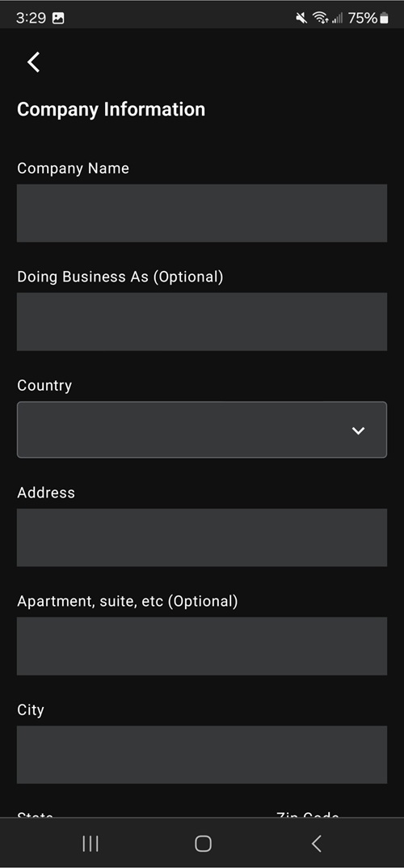The width and height of the screenshot is (404, 868).
Task: Tap the cellular signal strength icon
Action: (x=337, y=19)
